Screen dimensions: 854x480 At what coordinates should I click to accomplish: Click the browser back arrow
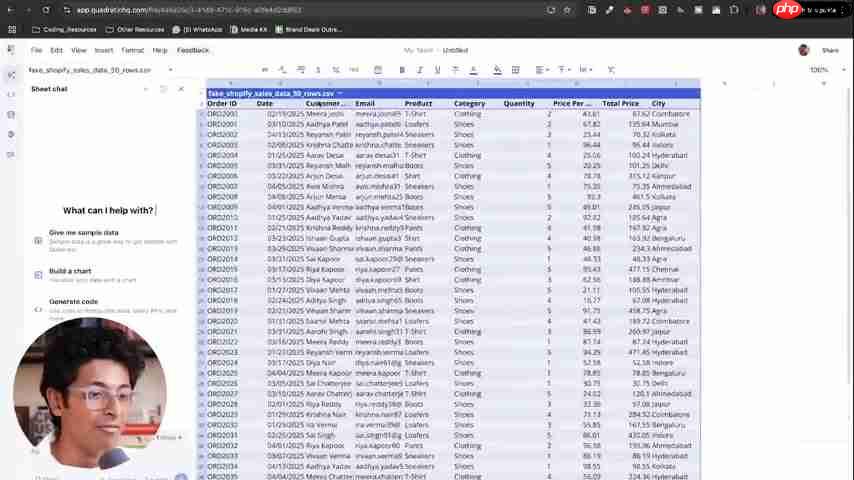10,10
